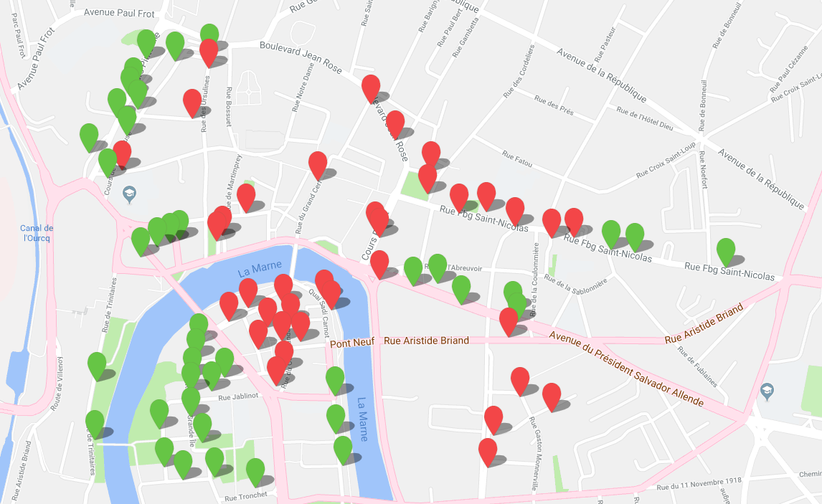Click red marker beside Rue de Martimprey label
Screen dimensions: 822x504
coord(246,196)
